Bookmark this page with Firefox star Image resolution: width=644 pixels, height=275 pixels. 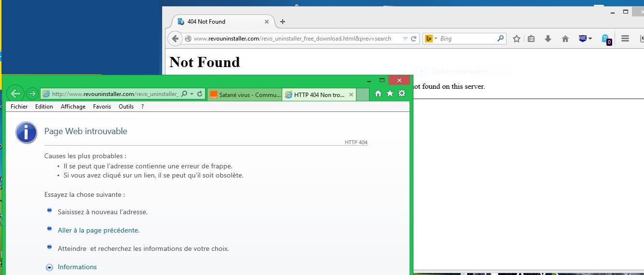[x=517, y=39]
